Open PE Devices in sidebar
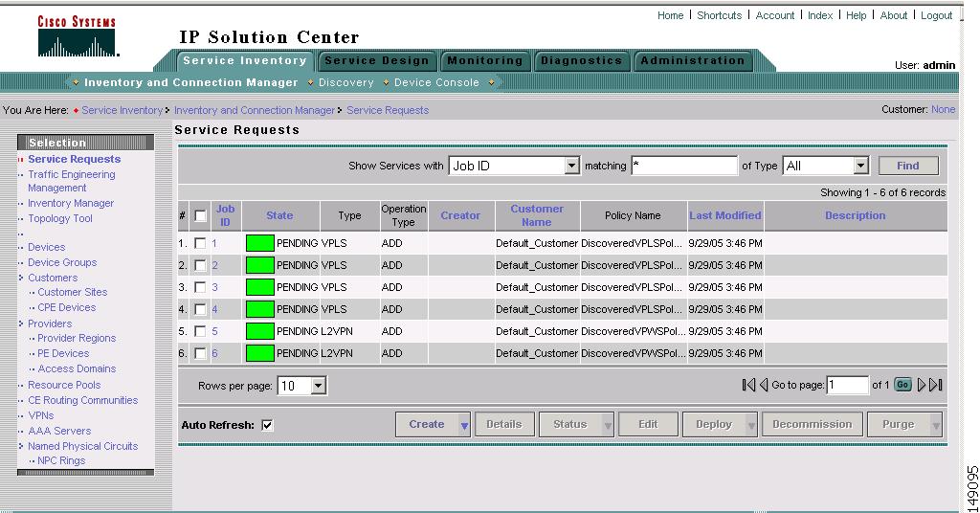 click(x=63, y=353)
